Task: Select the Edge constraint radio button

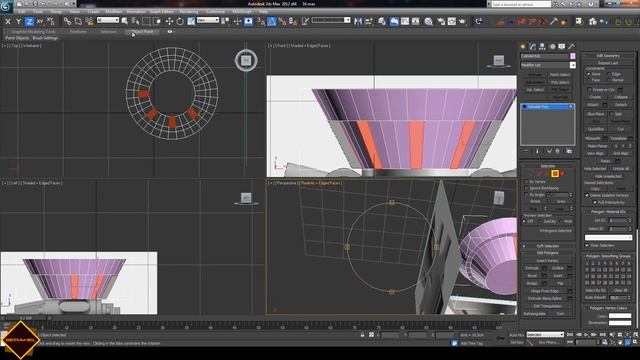Action: click(x=609, y=74)
